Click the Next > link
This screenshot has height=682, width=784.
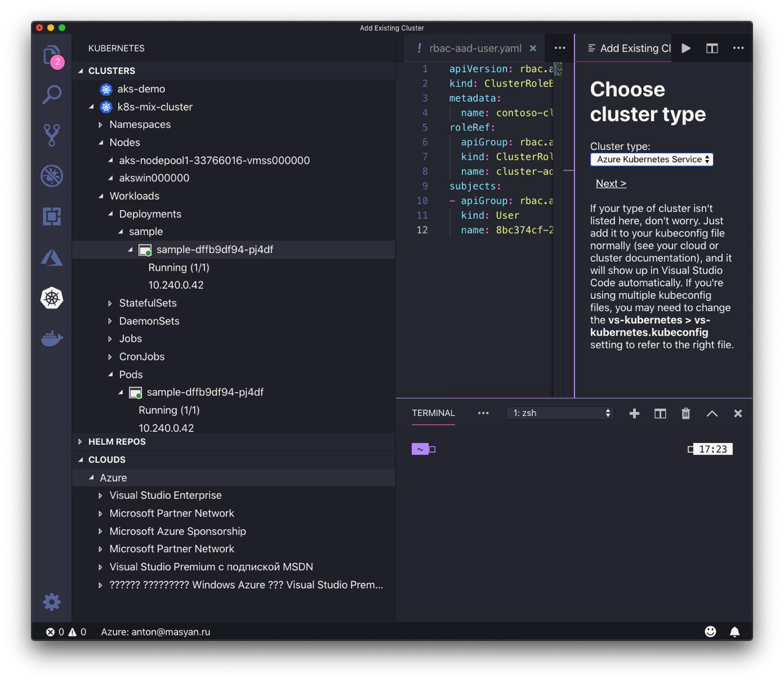pos(611,184)
